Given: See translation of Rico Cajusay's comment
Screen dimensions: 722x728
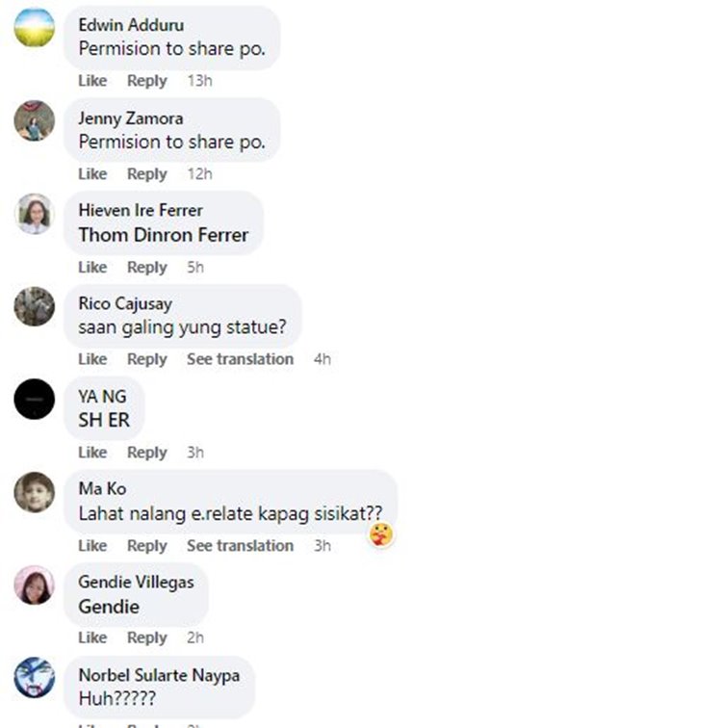Looking at the screenshot, I should [240, 359].
